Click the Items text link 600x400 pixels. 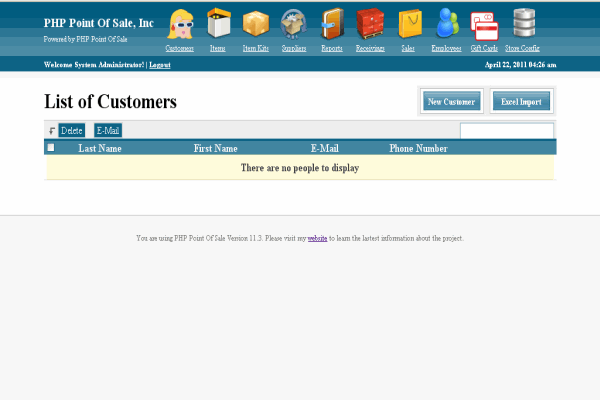tap(217, 48)
